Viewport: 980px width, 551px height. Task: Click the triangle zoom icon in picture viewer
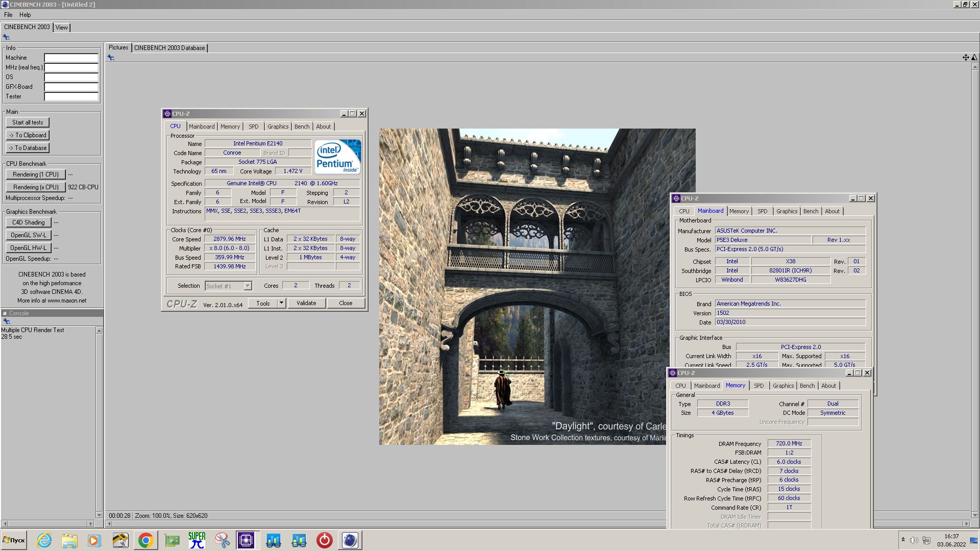974,58
